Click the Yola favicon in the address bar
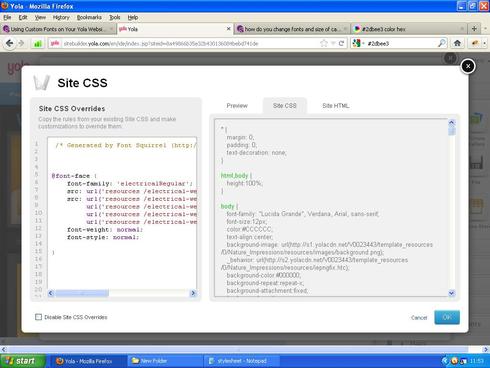Viewport: 490px width, 368px height. 55,43
